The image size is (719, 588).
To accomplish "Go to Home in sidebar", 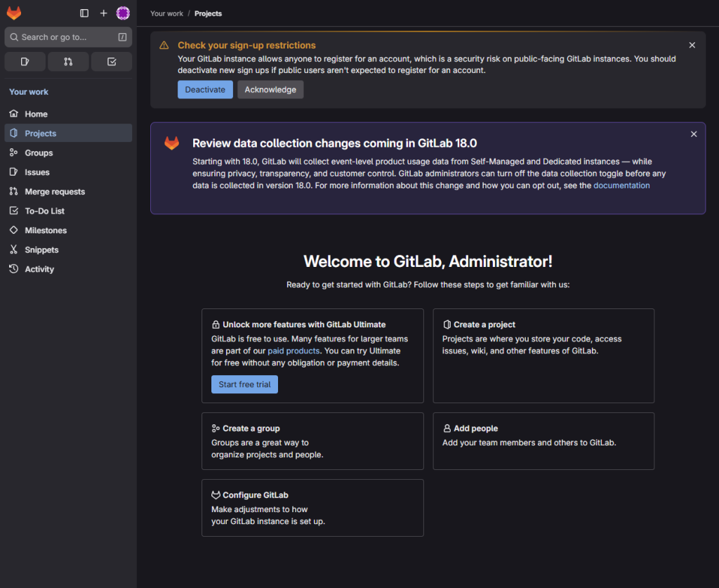I will 36,114.
